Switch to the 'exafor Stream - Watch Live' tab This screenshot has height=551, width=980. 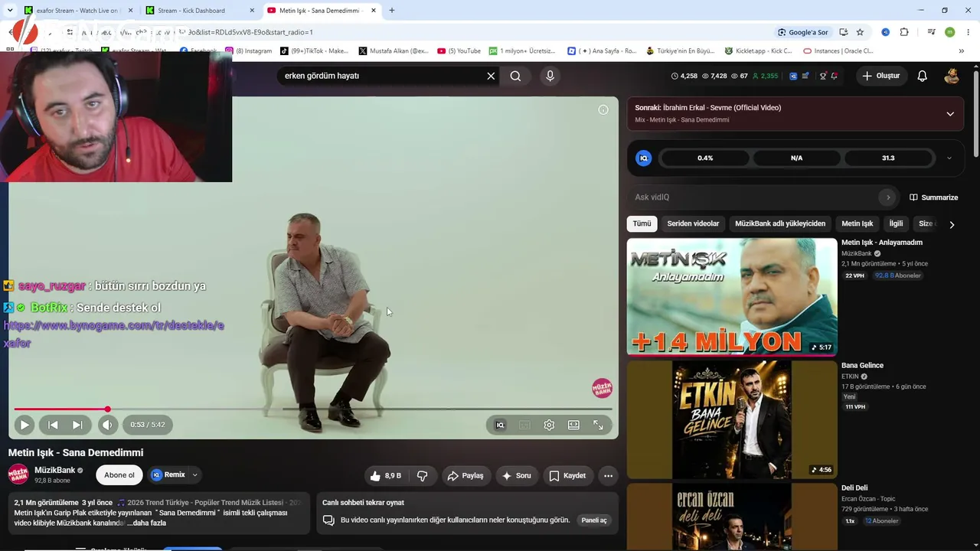pyautogui.click(x=77, y=11)
